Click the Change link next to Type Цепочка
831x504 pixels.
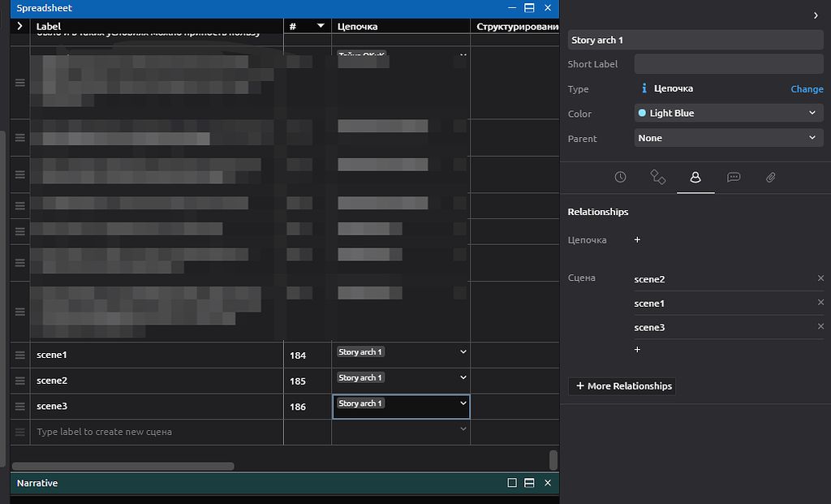[807, 88]
